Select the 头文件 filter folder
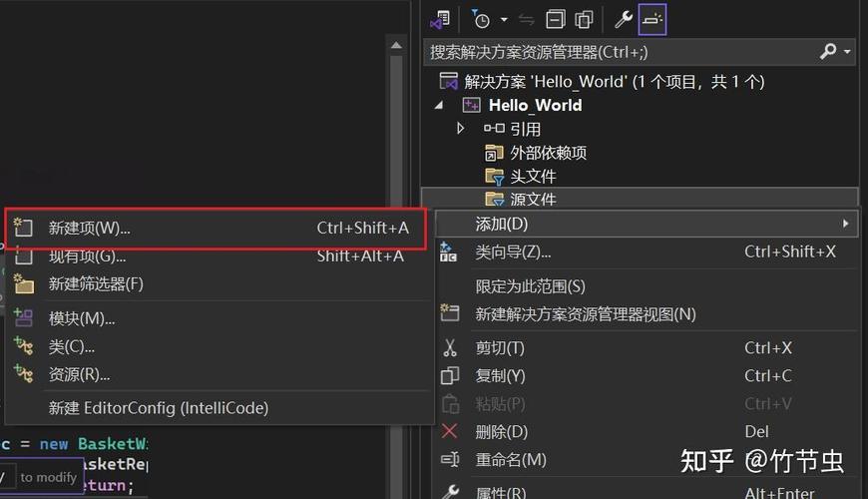 pos(533,176)
